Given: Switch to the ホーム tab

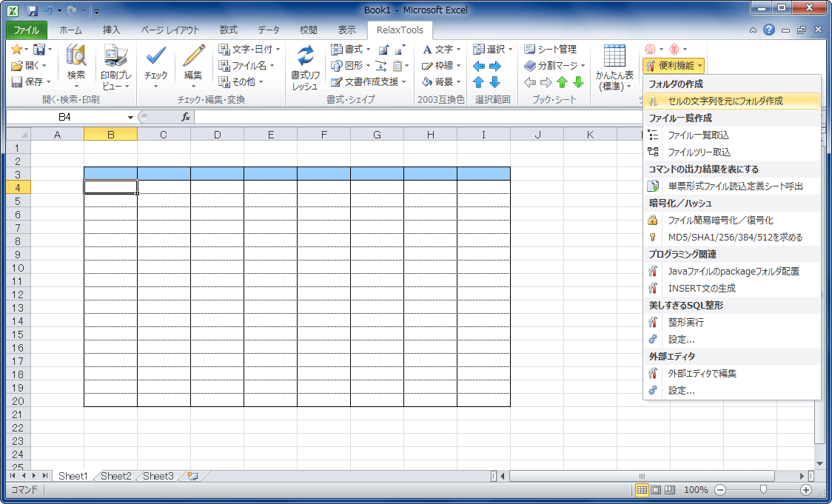Looking at the screenshot, I should coord(70,30).
